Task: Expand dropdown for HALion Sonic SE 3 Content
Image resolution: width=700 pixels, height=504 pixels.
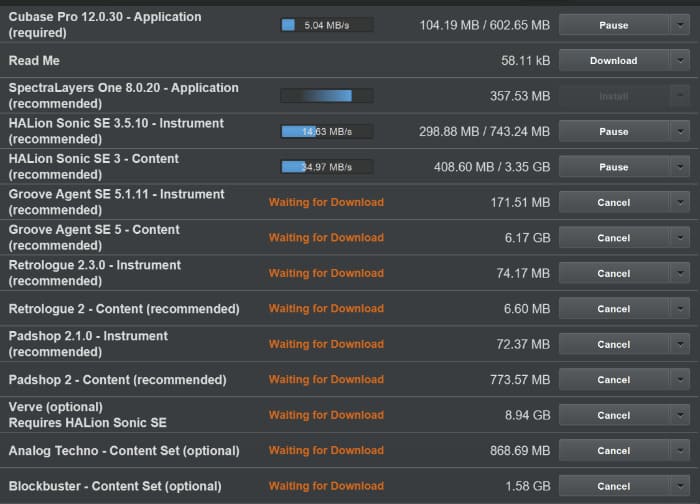Action: [680, 167]
